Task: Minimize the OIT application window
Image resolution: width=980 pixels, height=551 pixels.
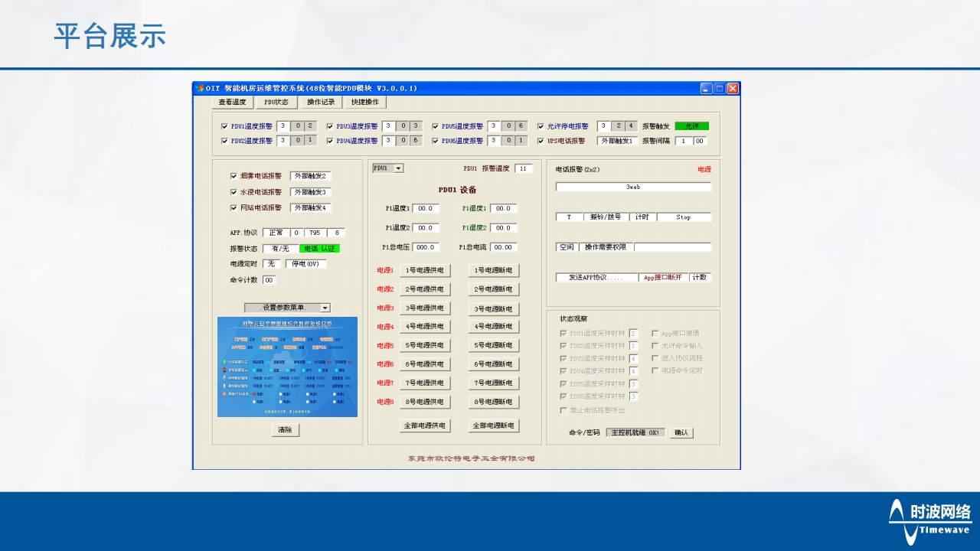Action: (707, 89)
